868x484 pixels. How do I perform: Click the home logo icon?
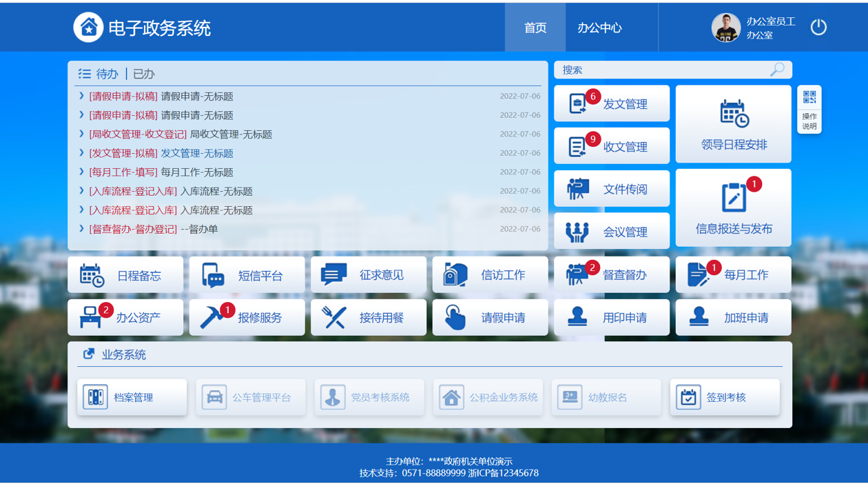pyautogui.click(x=88, y=28)
